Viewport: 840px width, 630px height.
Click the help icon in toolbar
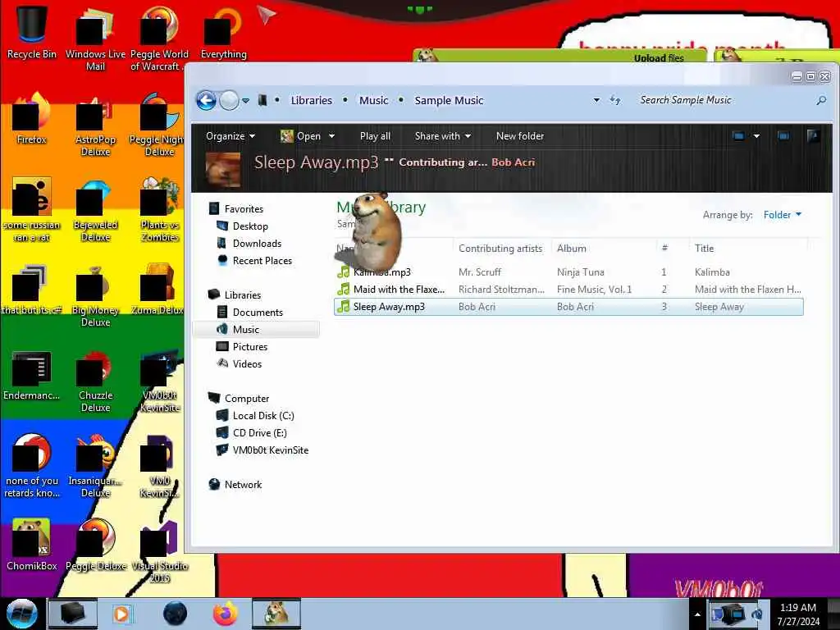pos(813,136)
